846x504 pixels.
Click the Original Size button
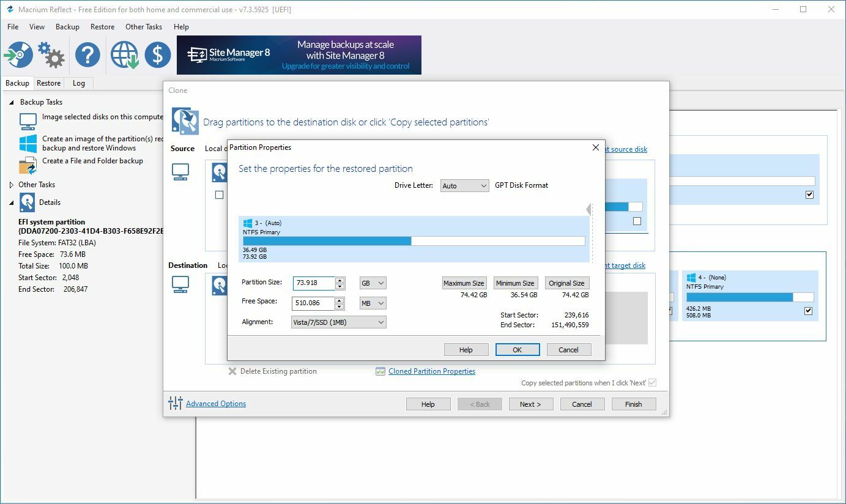point(566,283)
